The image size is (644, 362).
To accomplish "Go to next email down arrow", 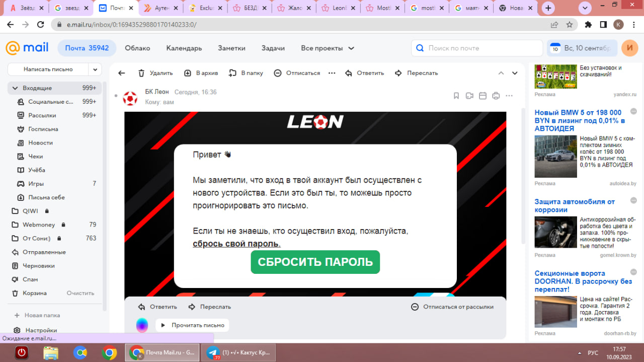I will (515, 73).
